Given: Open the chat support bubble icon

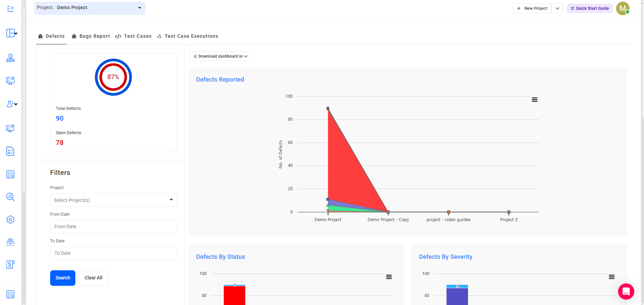Looking at the screenshot, I should tap(626, 292).
